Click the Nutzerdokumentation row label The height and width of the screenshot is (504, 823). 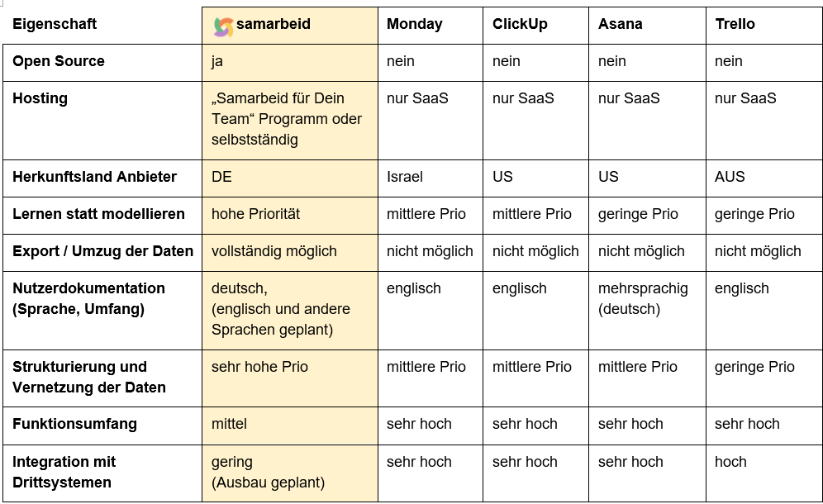coord(88,298)
